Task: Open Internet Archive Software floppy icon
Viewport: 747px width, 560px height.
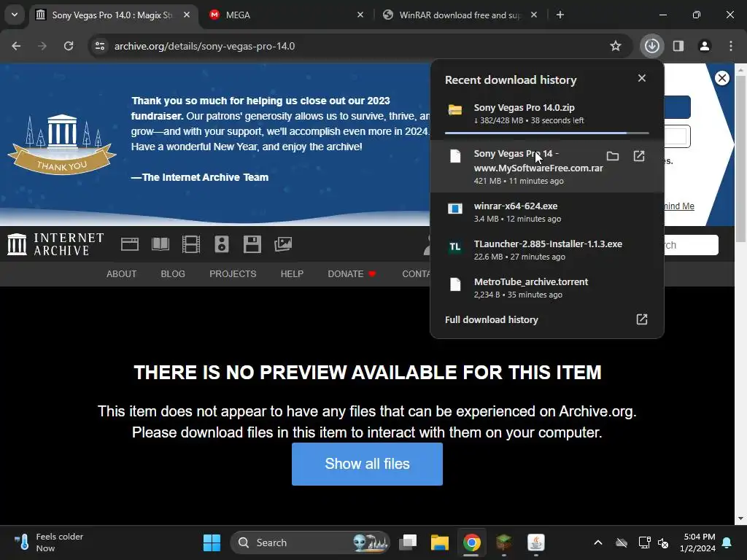Action: (252, 244)
